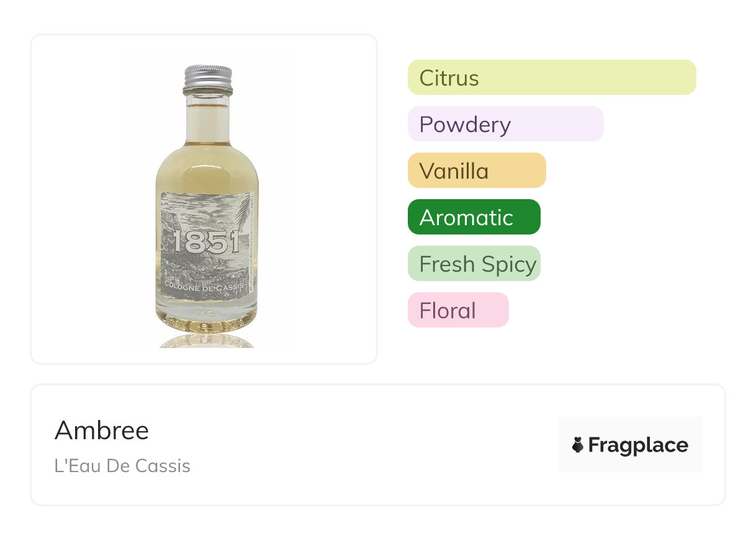Viewport: 756px width, 536px height.
Task: Select the Citrus accord bar
Action: point(552,78)
